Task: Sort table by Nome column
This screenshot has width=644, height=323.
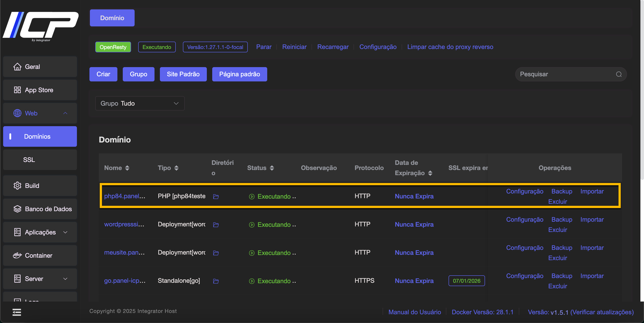Action: (x=127, y=168)
